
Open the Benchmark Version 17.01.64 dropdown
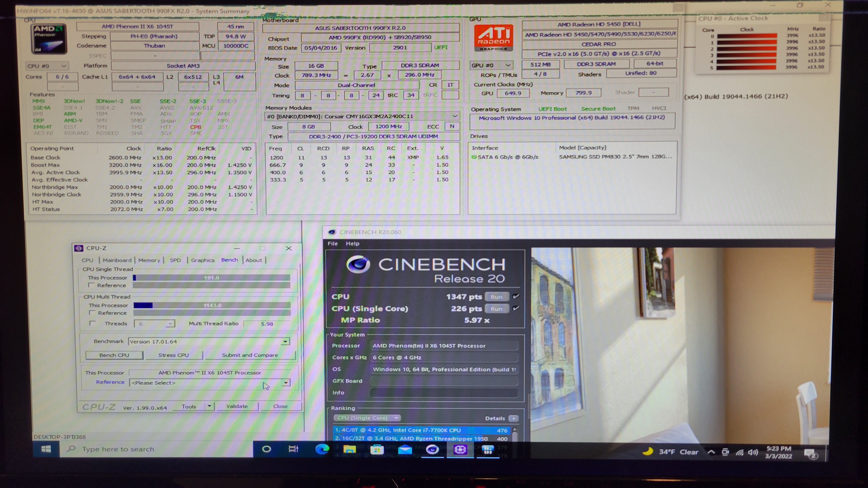tap(209, 341)
